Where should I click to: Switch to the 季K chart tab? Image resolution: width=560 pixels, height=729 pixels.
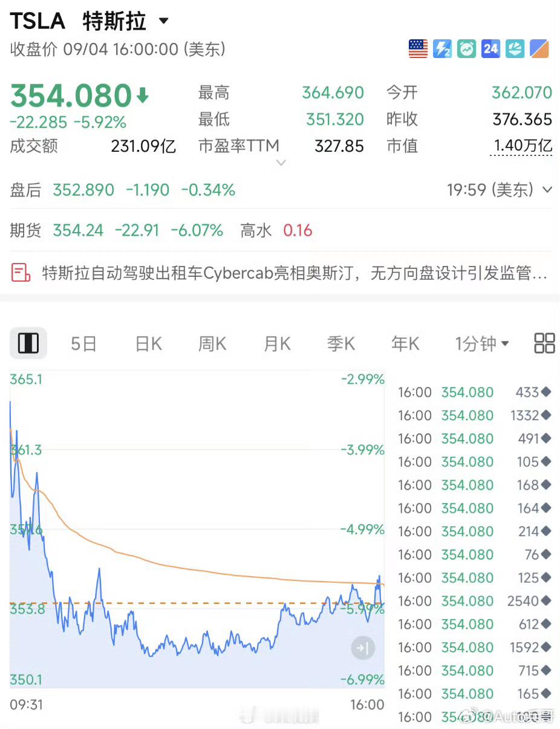click(x=341, y=344)
